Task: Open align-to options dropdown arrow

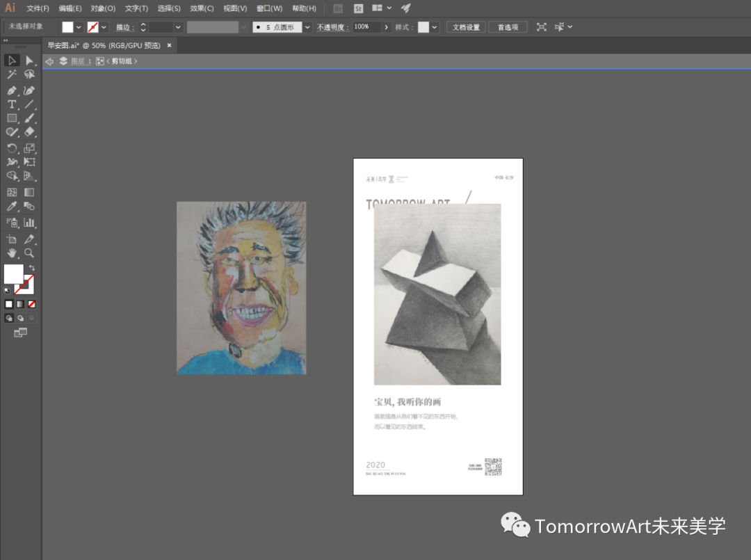Action: [x=570, y=27]
